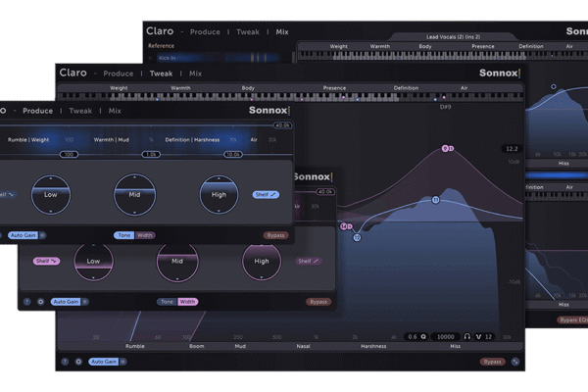Click the 100 crossover handle in blue window
This screenshot has width=588, height=392.
(x=69, y=154)
